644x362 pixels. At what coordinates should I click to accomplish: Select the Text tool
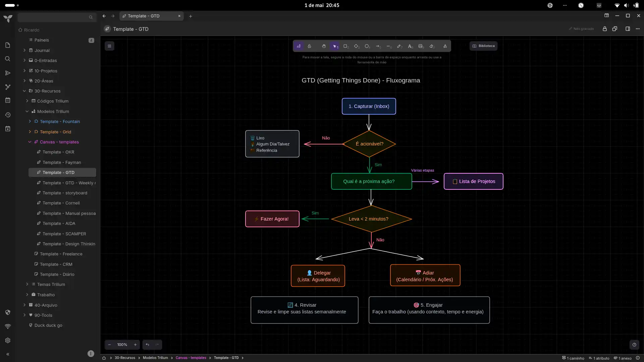click(410, 46)
